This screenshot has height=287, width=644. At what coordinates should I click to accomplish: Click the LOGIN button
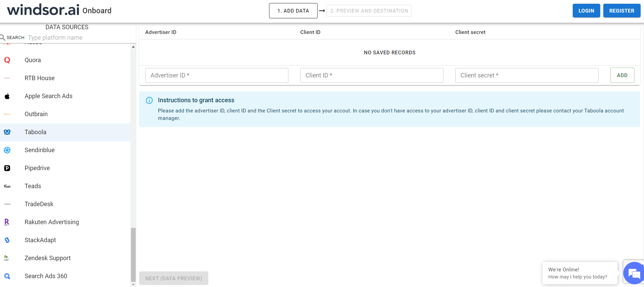point(586,11)
